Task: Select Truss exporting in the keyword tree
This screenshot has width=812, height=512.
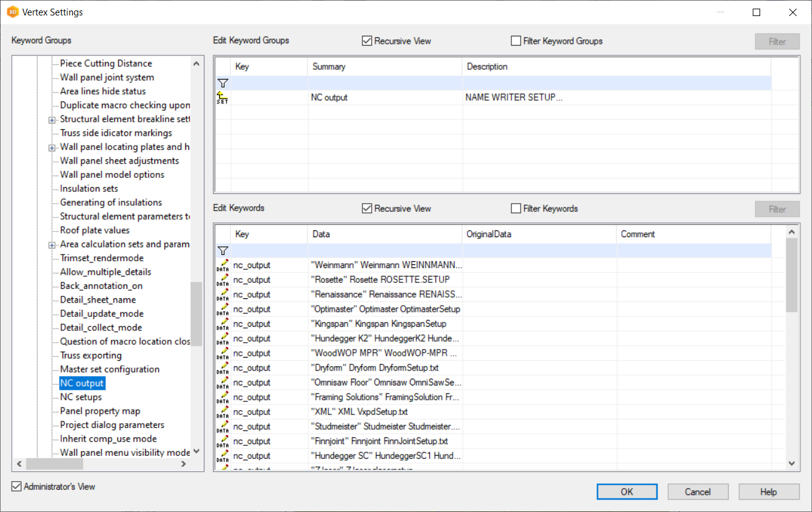Action: [x=91, y=356]
